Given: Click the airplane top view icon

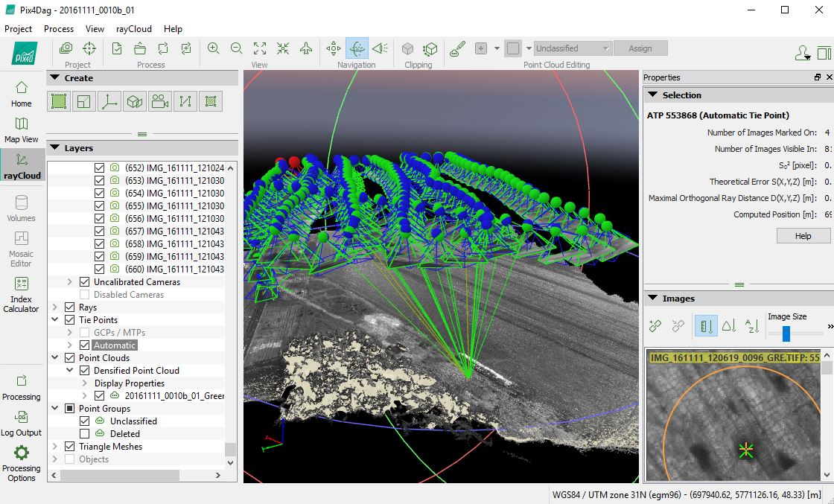Looking at the screenshot, I should tap(306, 48).
